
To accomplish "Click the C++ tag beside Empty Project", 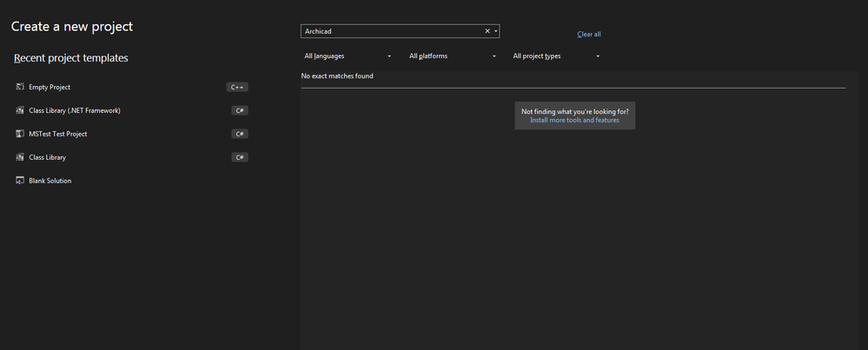I will coord(237,87).
